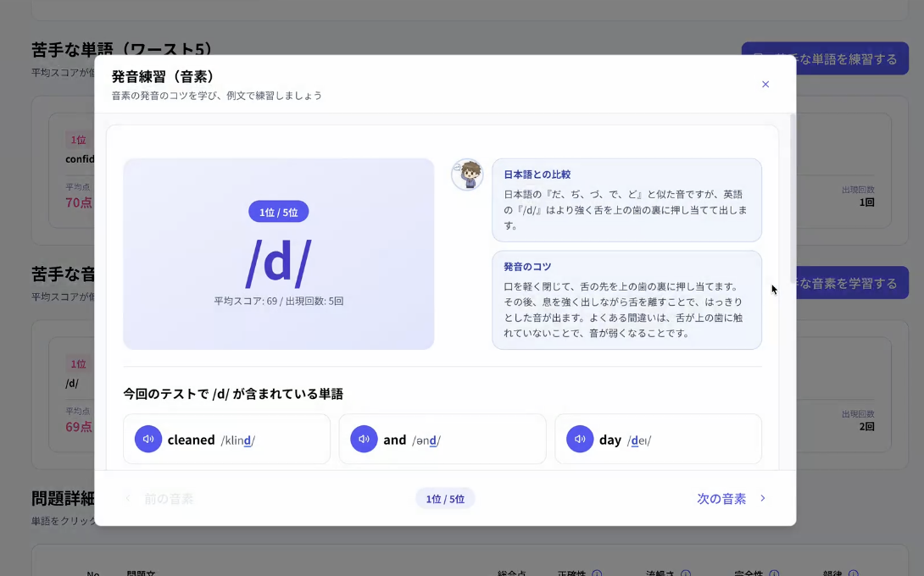The image size is (924, 576).
Task: Select the word card "day /deɪ/"
Action: click(x=659, y=439)
